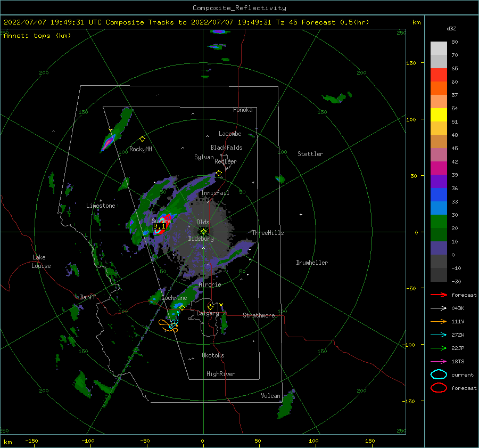Pick the red 60-65 dBZ color swatch
The image size is (479, 448).
tap(439, 75)
